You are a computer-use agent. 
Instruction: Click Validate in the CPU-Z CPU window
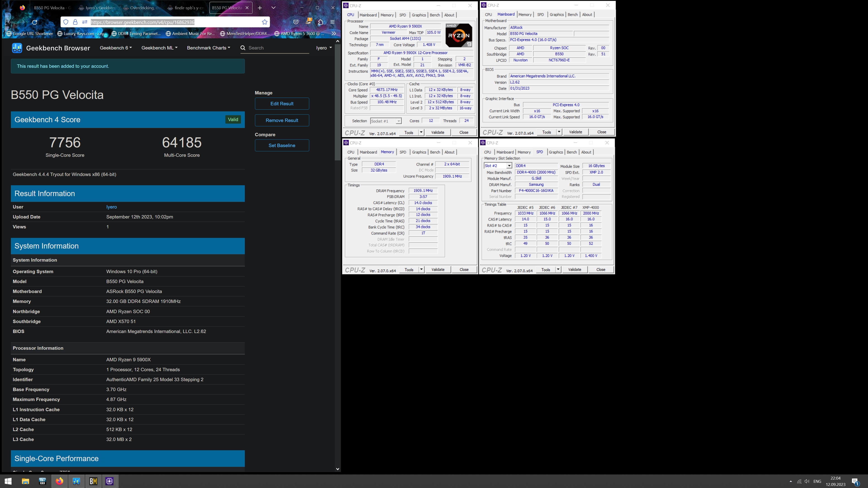pos(438,132)
